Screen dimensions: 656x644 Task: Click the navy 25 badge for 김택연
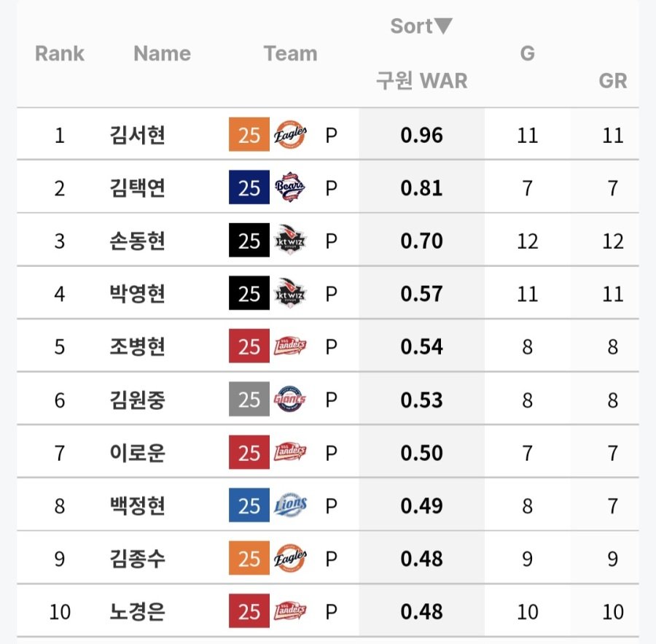click(x=249, y=187)
